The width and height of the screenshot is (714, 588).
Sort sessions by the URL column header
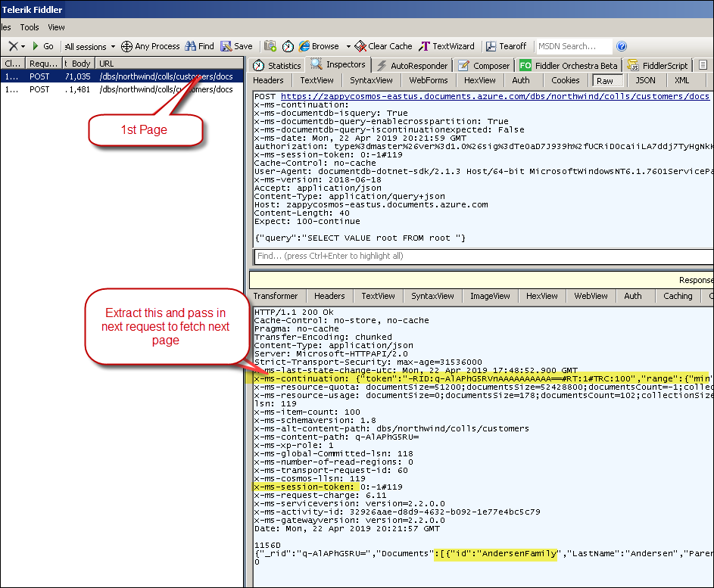click(x=169, y=64)
